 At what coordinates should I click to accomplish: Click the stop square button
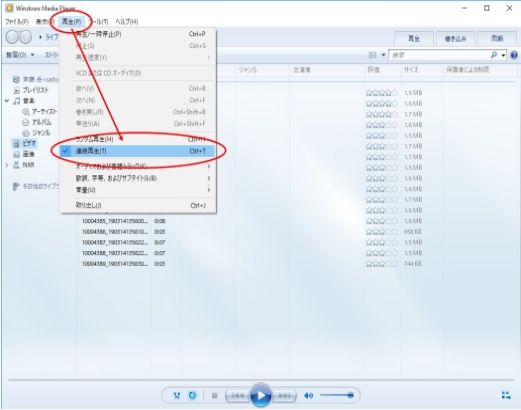(215, 395)
